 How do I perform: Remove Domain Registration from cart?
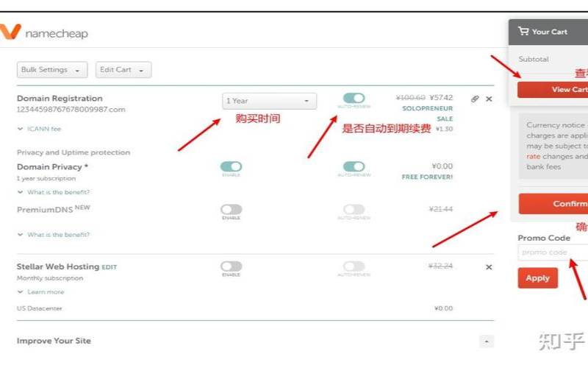click(x=489, y=99)
